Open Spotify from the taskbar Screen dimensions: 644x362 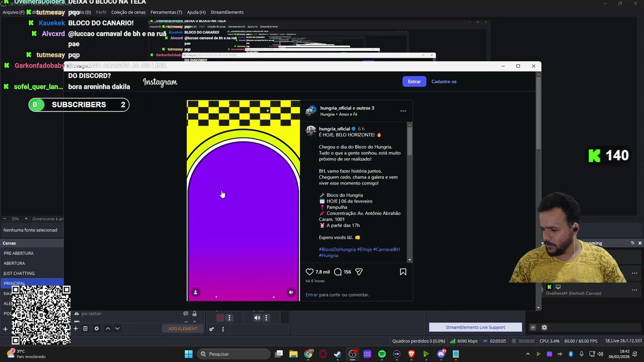pyautogui.click(x=382, y=354)
